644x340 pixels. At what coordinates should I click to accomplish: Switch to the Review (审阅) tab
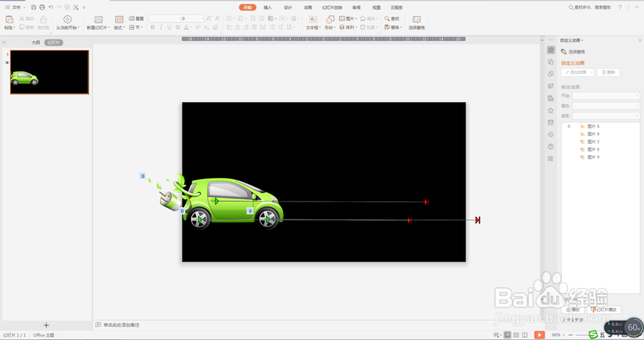click(357, 7)
